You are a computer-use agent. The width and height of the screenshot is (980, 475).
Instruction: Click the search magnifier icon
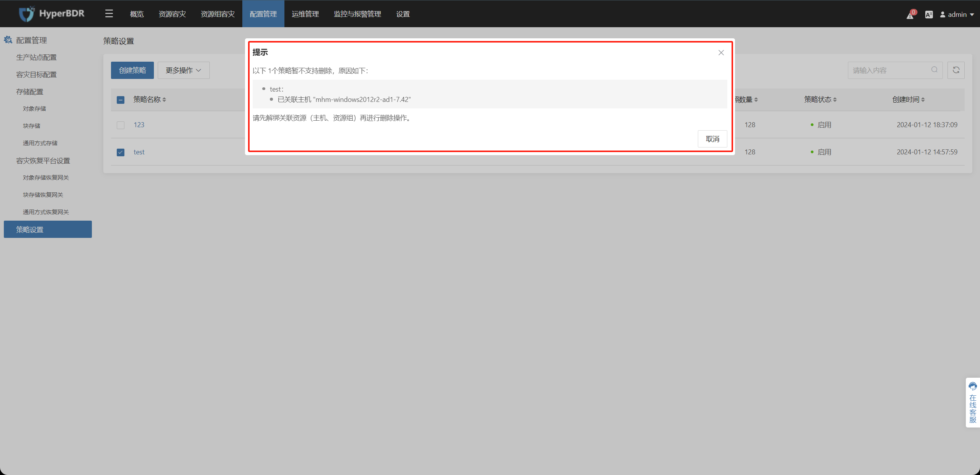[x=934, y=70]
